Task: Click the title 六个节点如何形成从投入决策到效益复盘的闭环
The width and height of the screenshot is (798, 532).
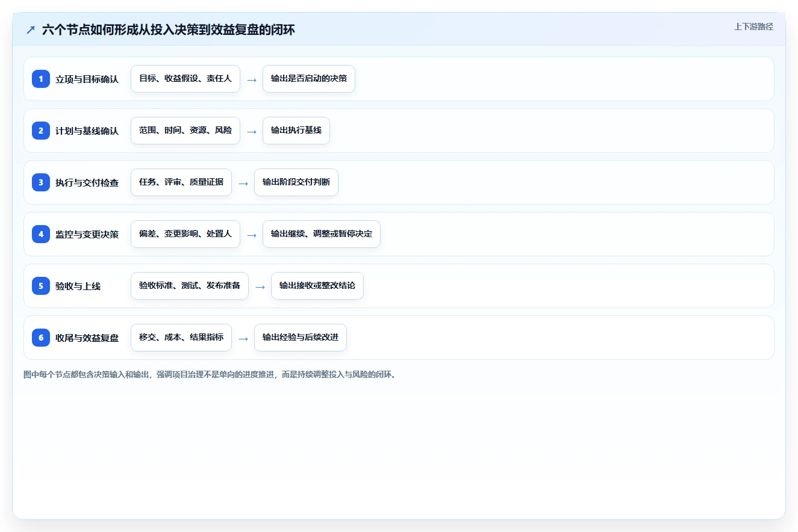Action: [169, 29]
